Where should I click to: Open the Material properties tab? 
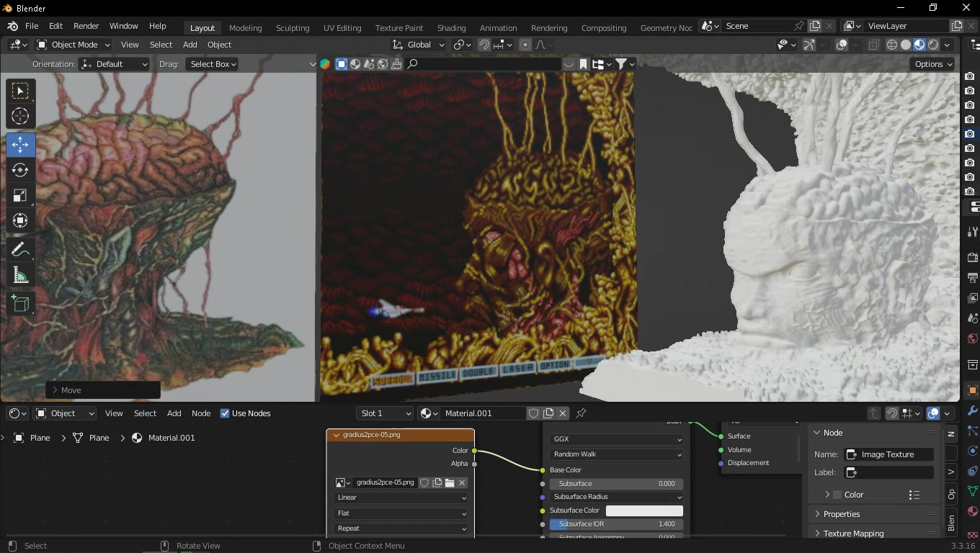pyautogui.click(x=972, y=511)
